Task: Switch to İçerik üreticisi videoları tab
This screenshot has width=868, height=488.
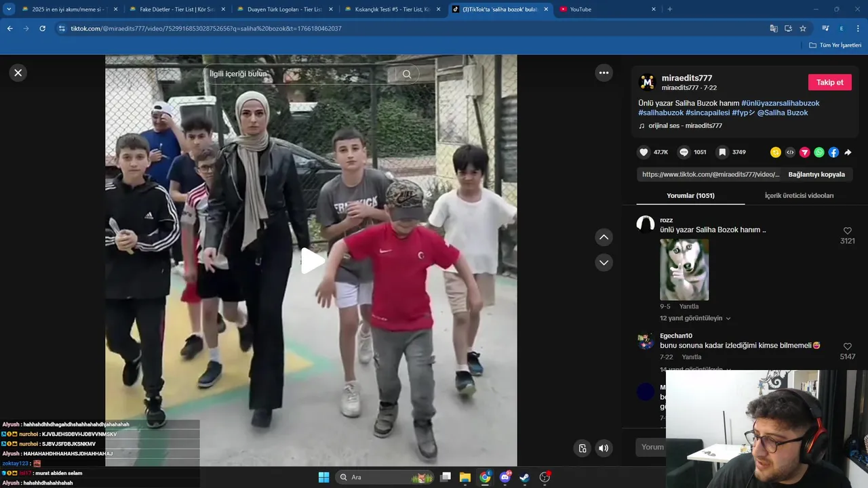Action: click(x=799, y=195)
